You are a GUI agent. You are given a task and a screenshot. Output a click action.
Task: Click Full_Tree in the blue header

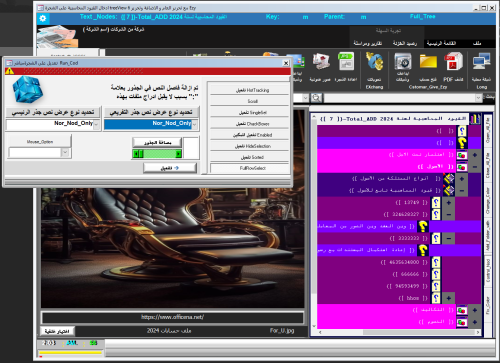(x=423, y=16)
